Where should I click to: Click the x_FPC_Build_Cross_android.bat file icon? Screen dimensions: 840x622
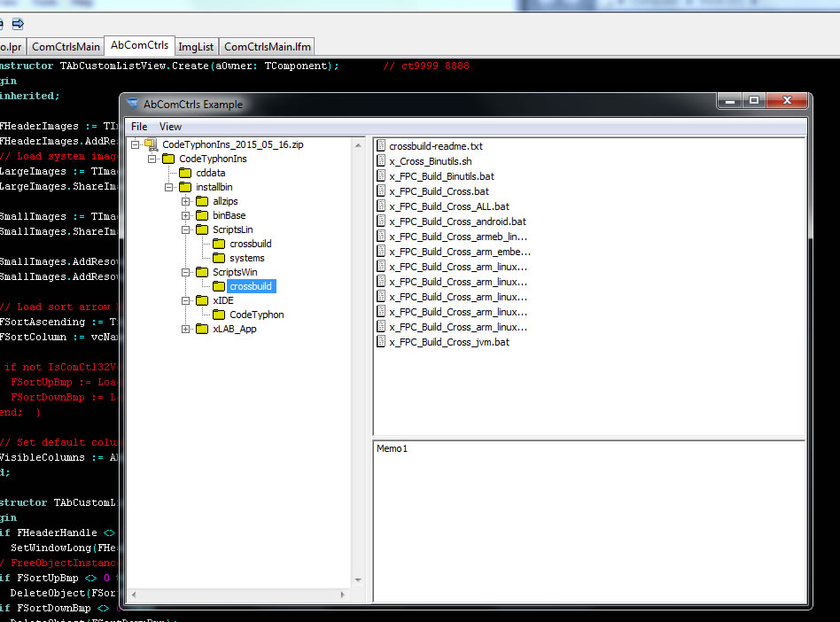(381, 221)
